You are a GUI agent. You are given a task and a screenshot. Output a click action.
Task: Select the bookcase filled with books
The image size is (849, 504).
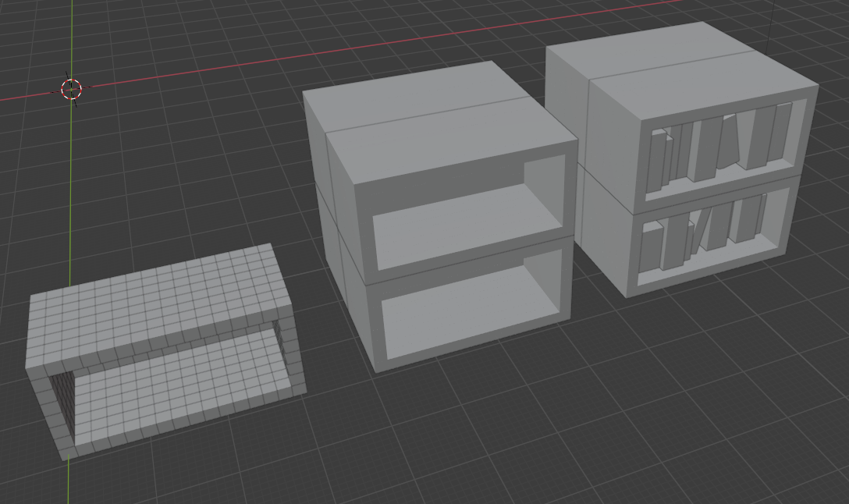pyautogui.click(x=682, y=160)
